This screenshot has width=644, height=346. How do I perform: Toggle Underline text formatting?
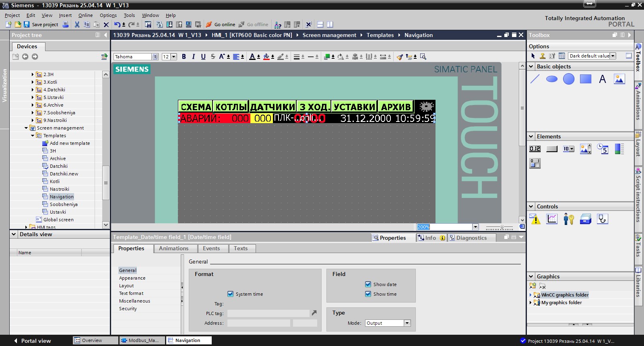(x=203, y=57)
